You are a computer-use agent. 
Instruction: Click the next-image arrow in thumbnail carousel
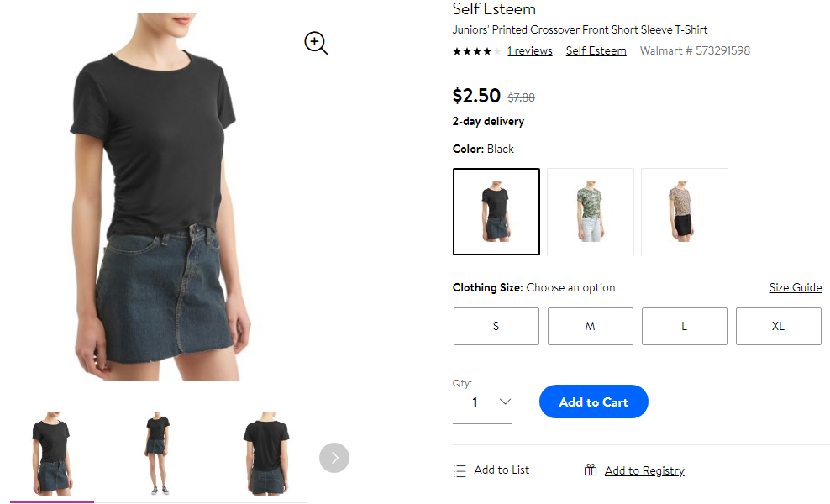(x=334, y=458)
